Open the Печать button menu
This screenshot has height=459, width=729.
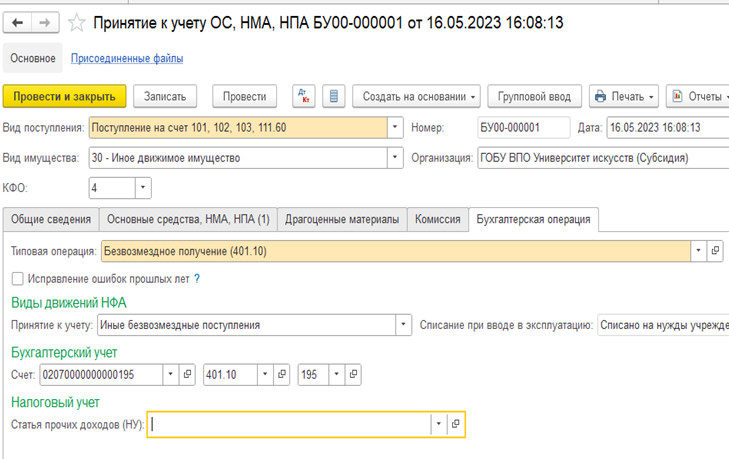click(x=624, y=96)
